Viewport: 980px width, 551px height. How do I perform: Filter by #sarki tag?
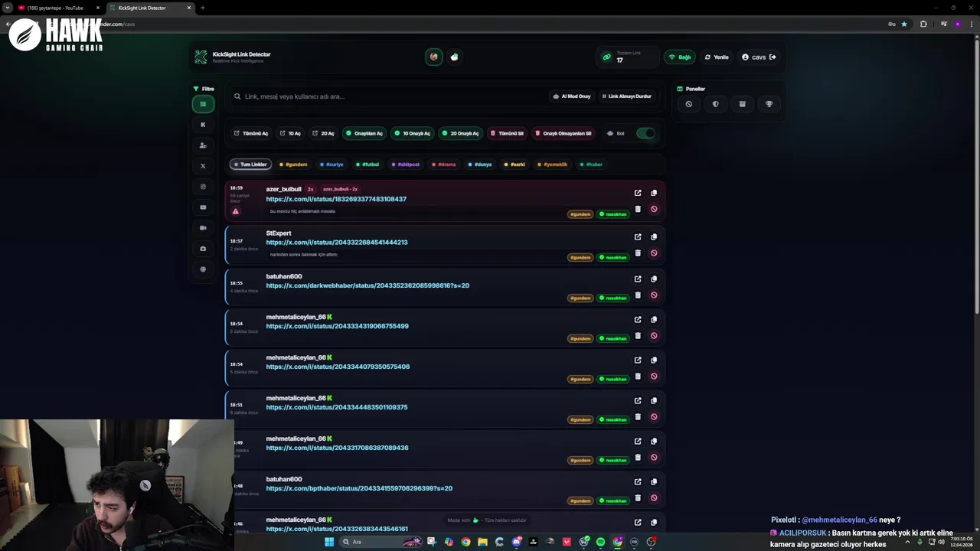[515, 165]
